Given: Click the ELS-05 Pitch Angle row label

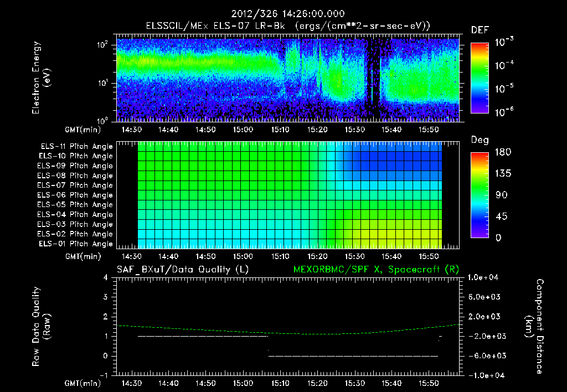Looking at the screenshot, I should [x=75, y=205].
